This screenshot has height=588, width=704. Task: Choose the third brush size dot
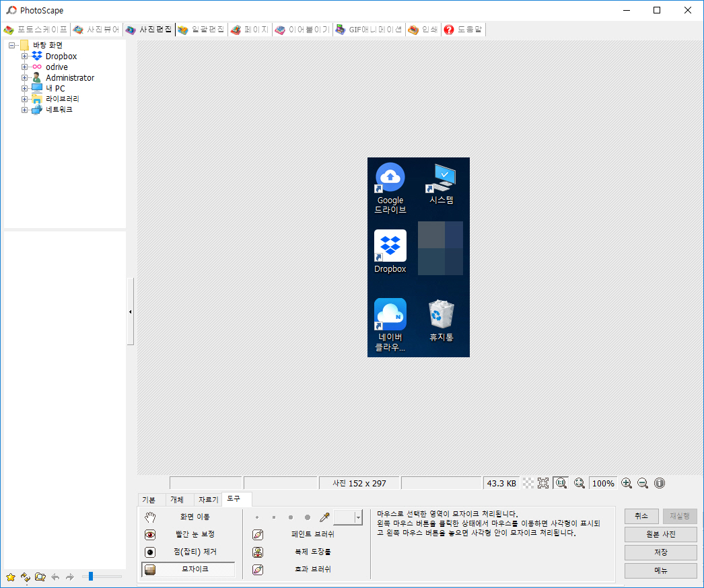[291, 517]
